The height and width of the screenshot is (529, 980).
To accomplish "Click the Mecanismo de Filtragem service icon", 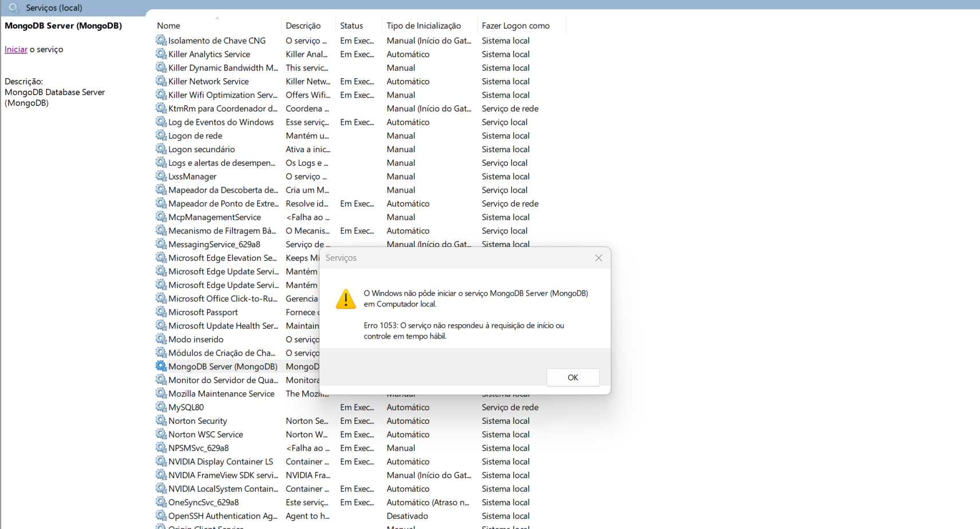I will tap(161, 230).
